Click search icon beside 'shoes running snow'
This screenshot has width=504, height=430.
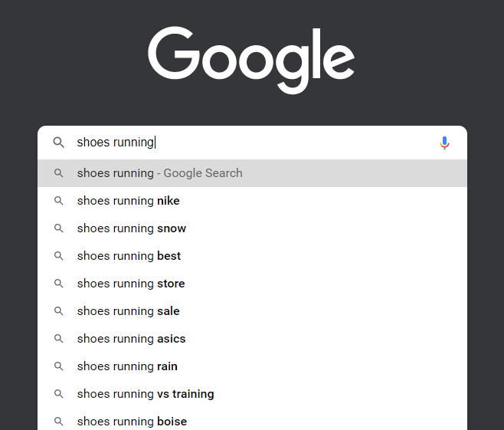[x=58, y=228]
